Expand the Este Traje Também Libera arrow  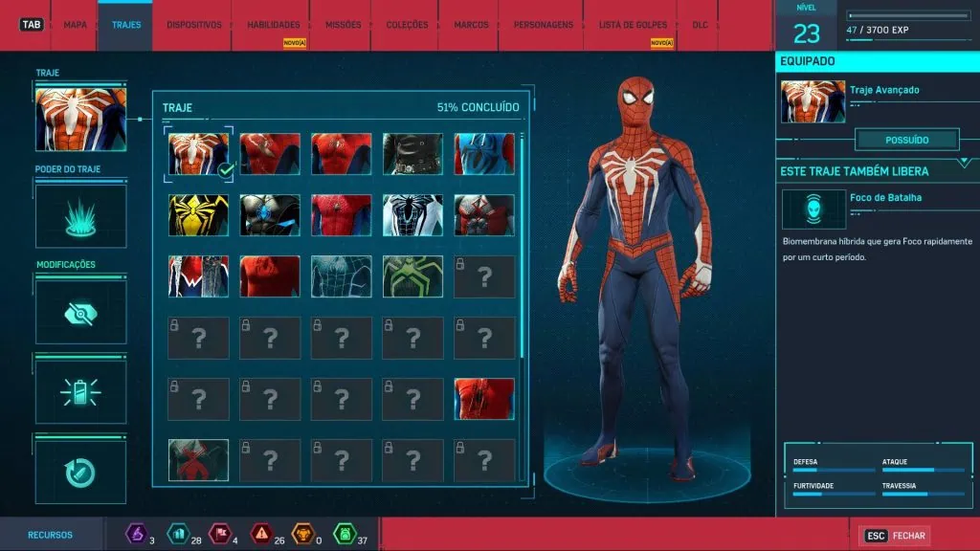[x=965, y=163]
